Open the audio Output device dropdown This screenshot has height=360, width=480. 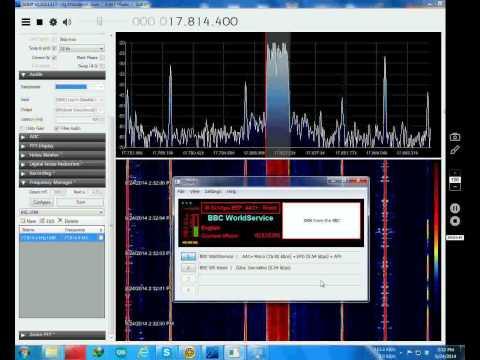coord(79,109)
